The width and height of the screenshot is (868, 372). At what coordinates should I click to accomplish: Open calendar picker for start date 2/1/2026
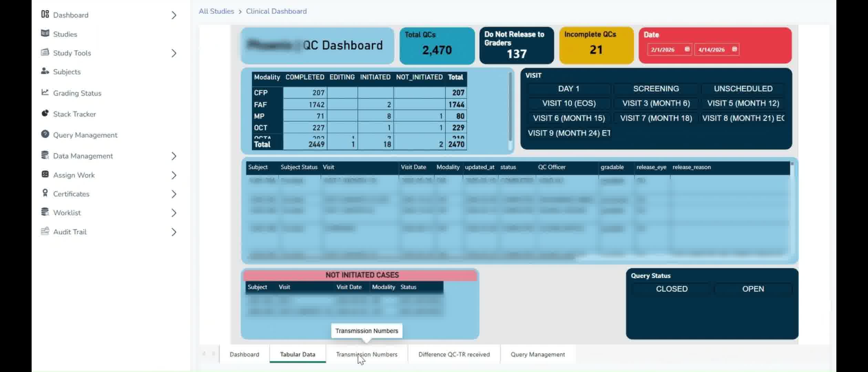point(687,49)
